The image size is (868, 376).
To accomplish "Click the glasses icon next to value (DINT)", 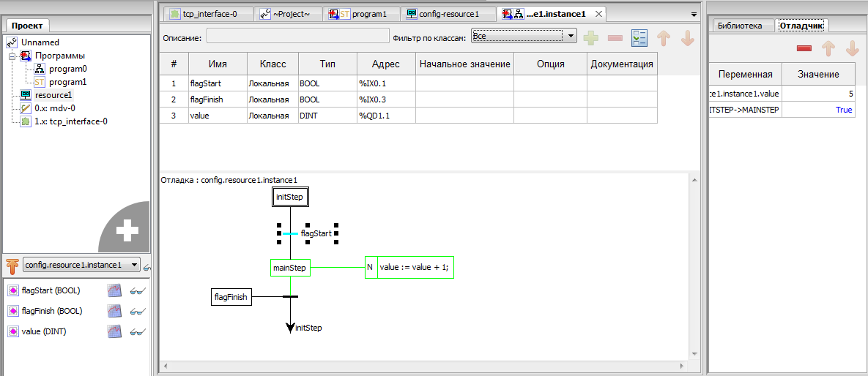I will click(136, 331).
